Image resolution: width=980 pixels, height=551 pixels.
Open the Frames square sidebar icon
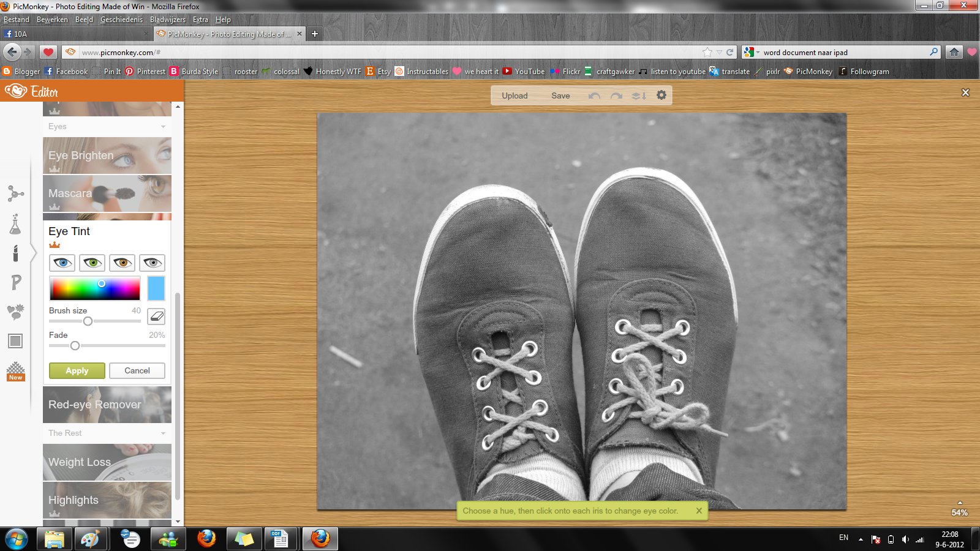point(15,341)
